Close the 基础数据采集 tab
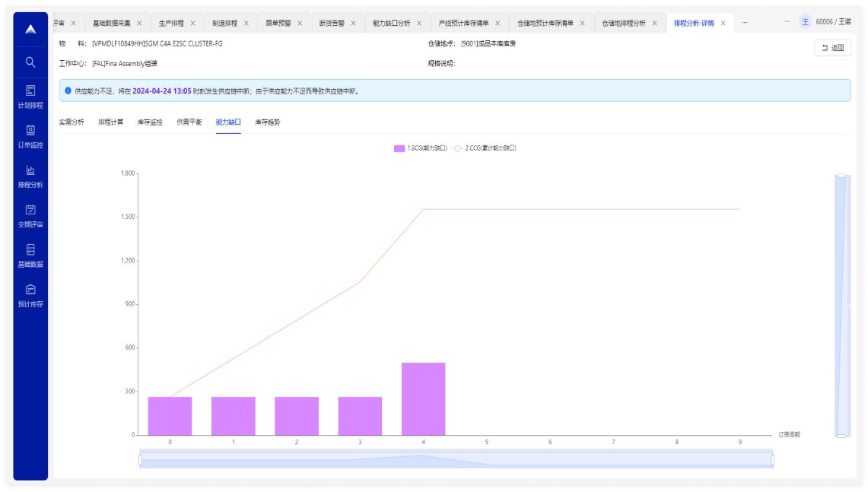Viewport: 868px width, 492px height. coord(139,24)
